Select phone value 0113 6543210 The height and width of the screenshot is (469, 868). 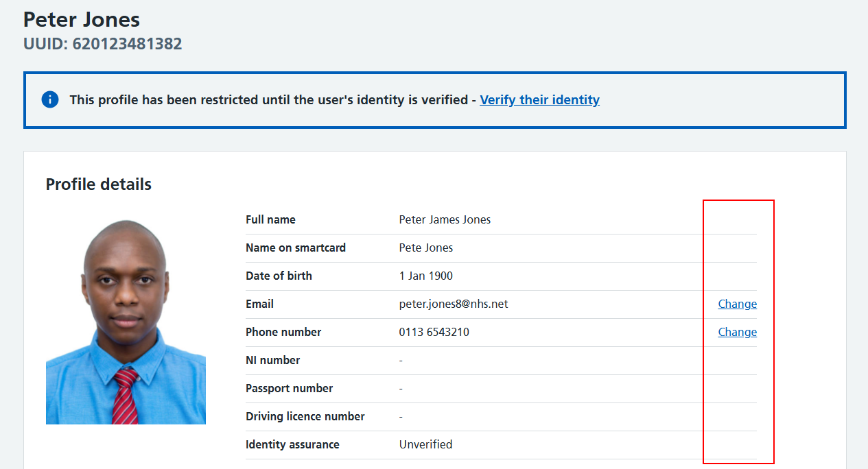click(434, 332)
